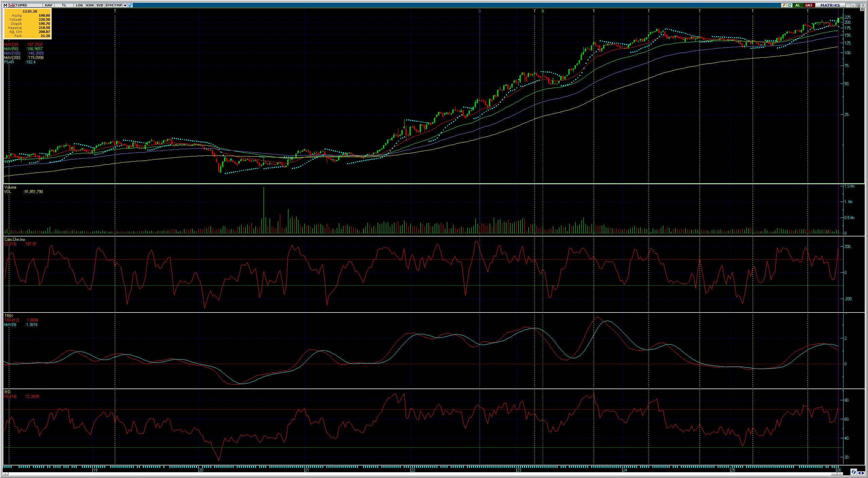Toggle the KHN option
Viewport: 868px width, 478px height.
coord(90,5)
